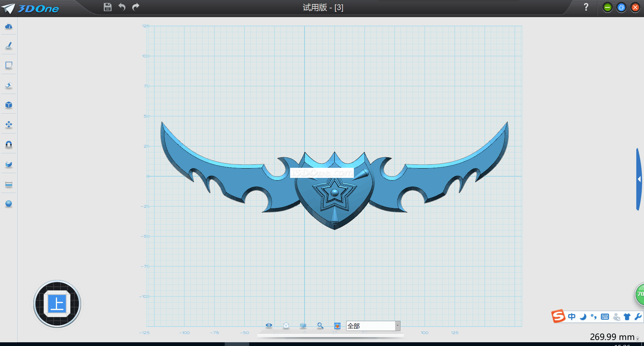Expand the right side panel arrow
Screen dimensions: 644x346
click(x=639, y=179)
